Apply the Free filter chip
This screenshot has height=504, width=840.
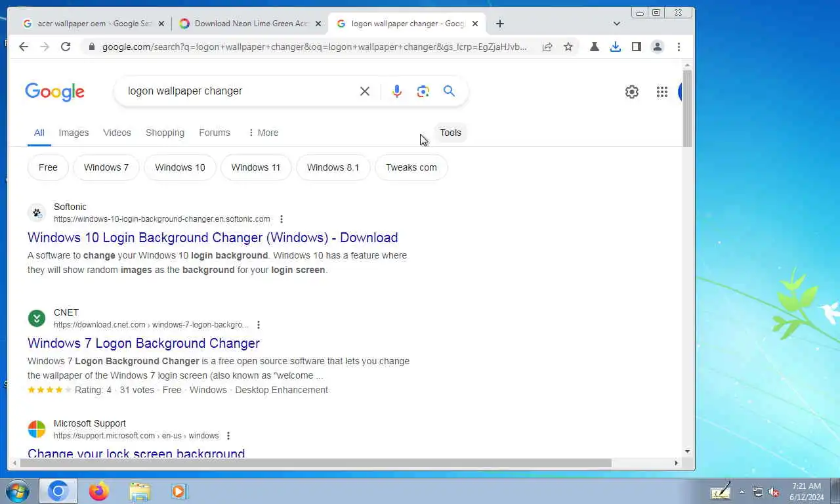(x=48, y=167)
